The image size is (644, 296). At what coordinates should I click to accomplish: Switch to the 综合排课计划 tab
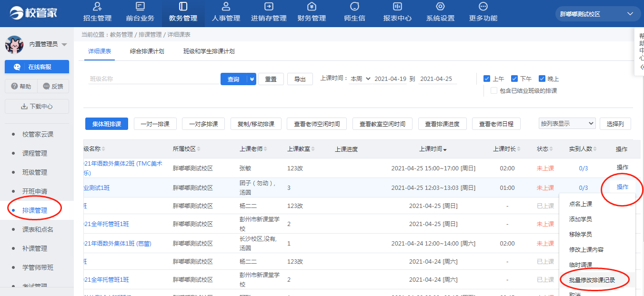(x=147, y=51)
